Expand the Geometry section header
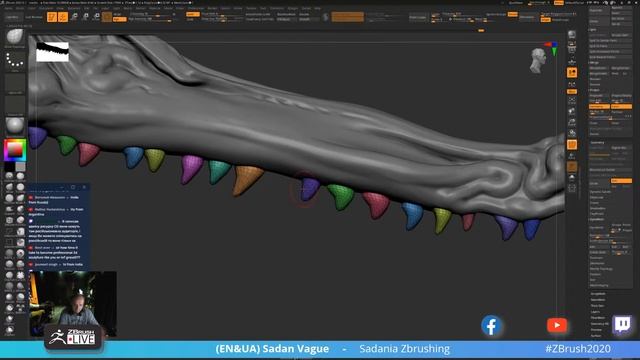 pos(597,142)
